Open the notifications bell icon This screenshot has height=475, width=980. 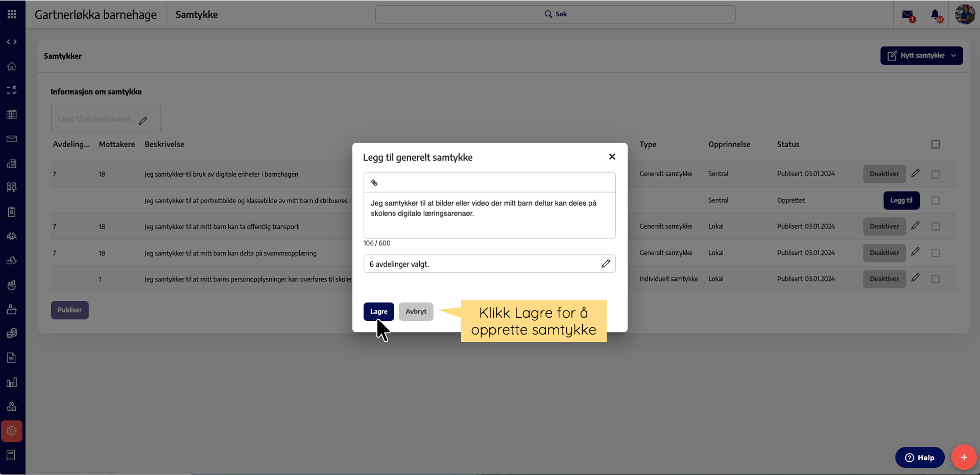pyautogui.click(x=935, y=15)
